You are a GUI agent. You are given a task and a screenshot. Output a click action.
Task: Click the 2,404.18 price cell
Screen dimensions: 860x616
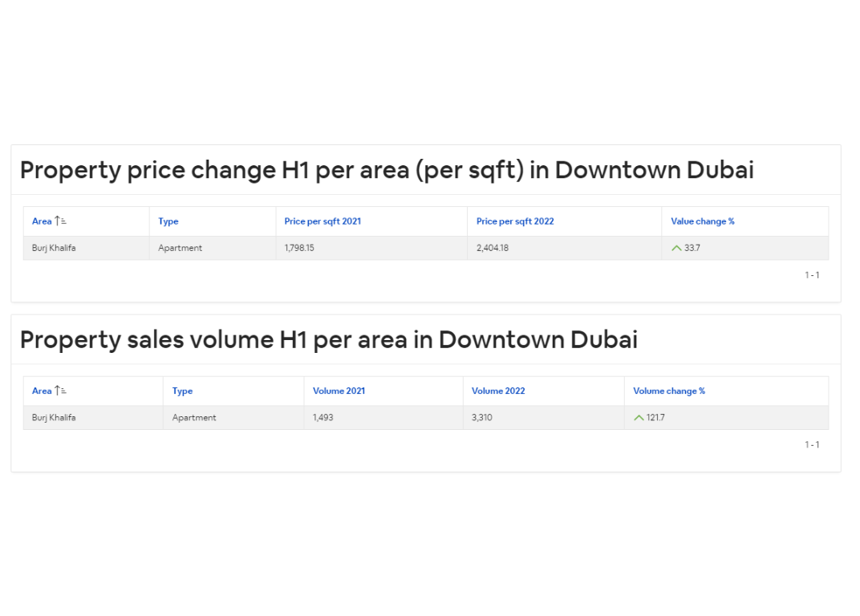point(493,249)
